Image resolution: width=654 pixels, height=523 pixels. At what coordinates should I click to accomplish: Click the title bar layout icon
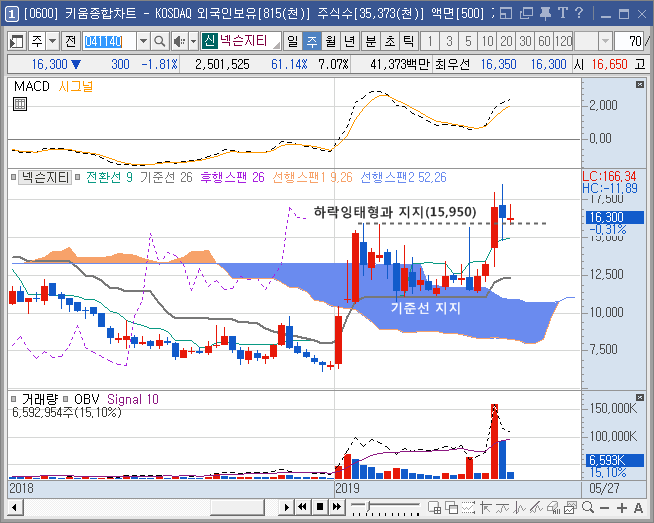(506, 14)
